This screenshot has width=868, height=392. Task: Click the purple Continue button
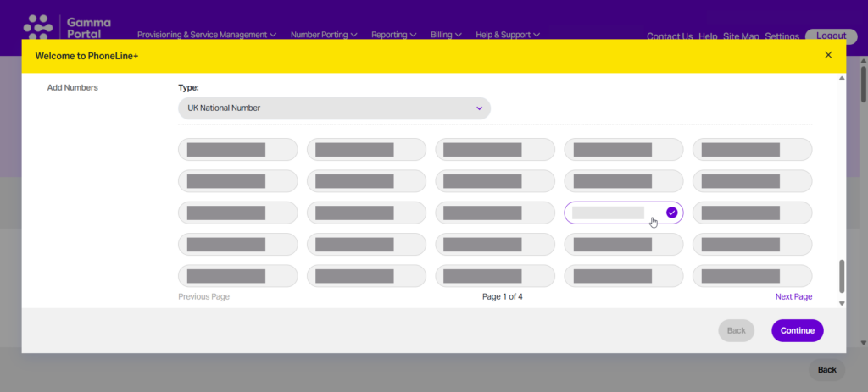point(797,331)
